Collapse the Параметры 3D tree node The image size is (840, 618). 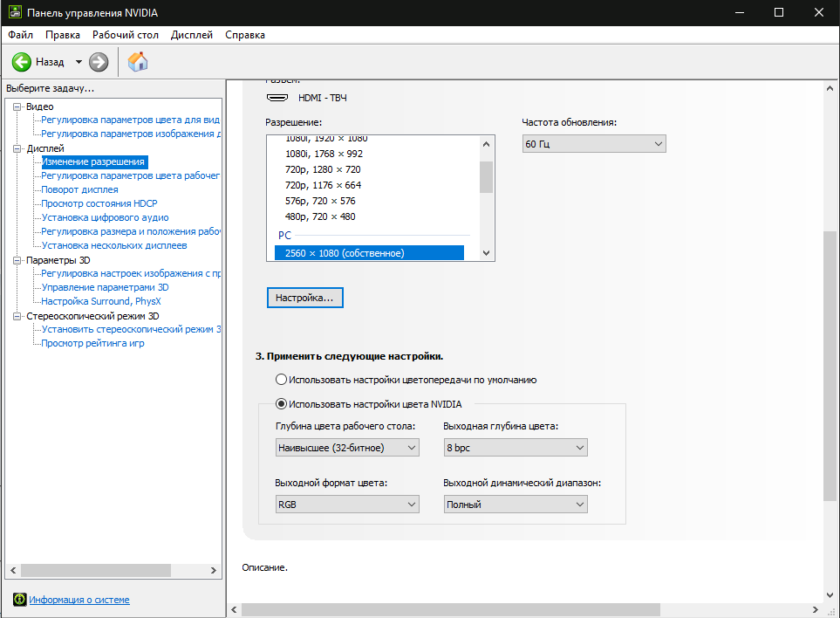click(x=17, y=260)
